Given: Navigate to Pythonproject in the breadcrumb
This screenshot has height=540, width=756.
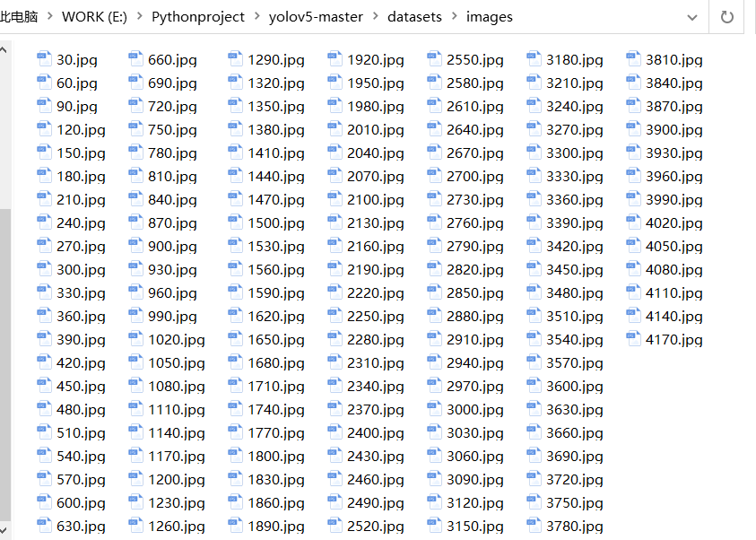Looking at the screenshot, I should tap(197, 17).
